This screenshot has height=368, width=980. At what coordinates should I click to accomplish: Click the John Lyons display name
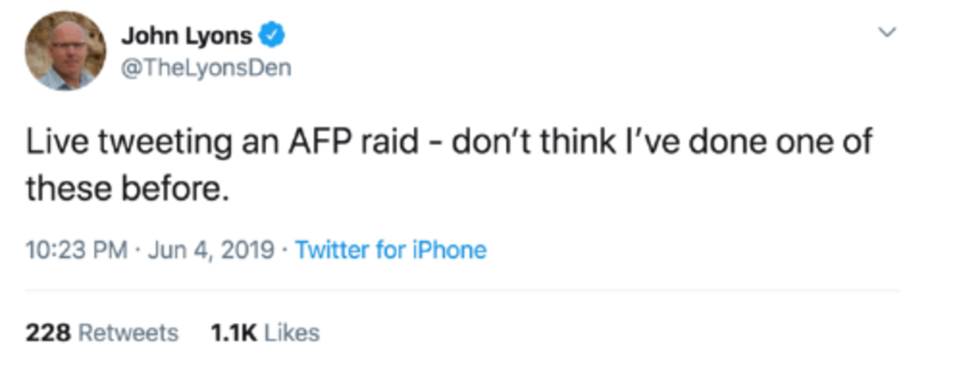187,37
